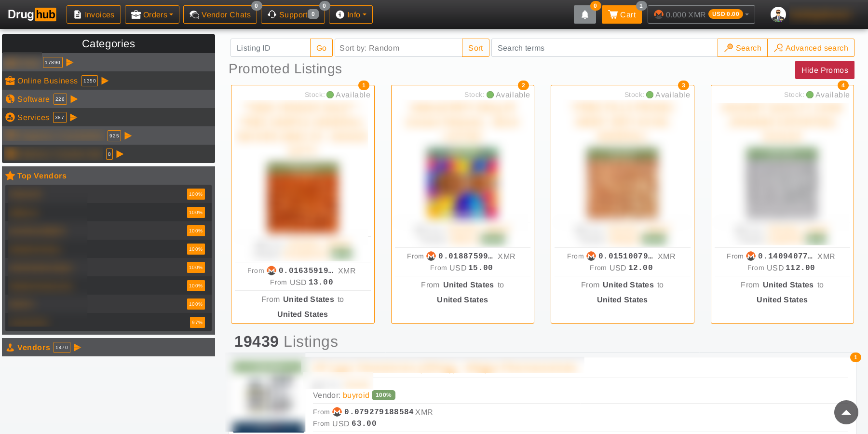The width and height of the screenshot is (868, 434).
Task: Click the Search terms input field
Action: 604,48
